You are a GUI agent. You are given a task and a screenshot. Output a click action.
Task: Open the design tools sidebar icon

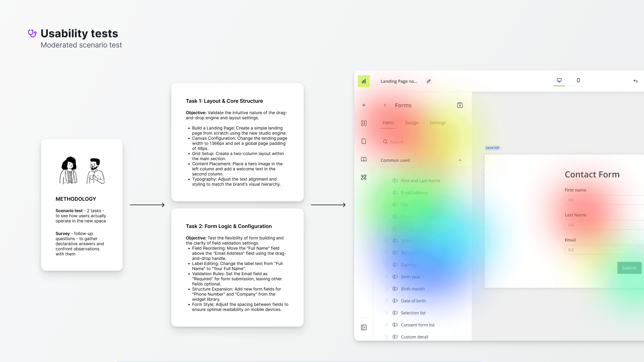[x=364, y=177]
